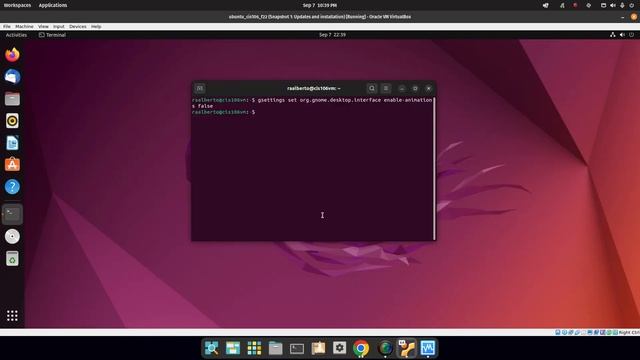This screenshot has width=640, height=360.
Task: Open the terminal hamburger menu
Action: 386,88
